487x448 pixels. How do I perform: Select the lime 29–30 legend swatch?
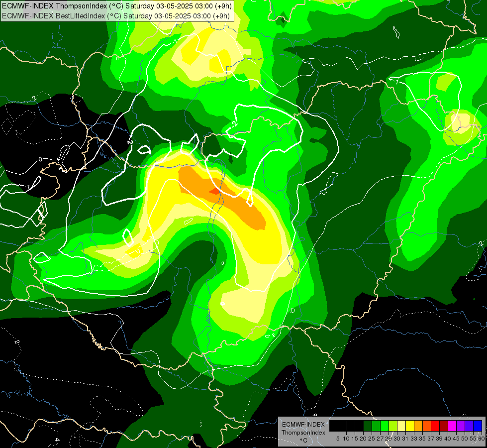coord(393,426)
